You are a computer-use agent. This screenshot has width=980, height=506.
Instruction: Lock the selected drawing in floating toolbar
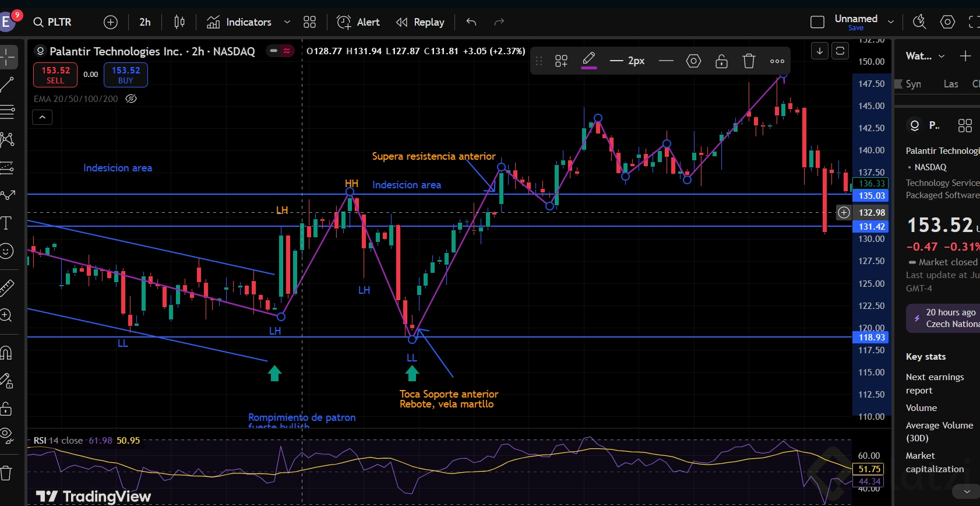tap(721, 61)
